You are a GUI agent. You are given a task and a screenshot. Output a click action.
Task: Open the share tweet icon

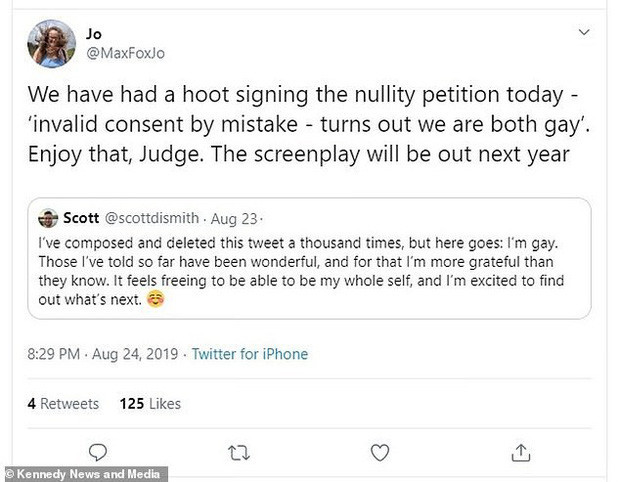pyautogui.click(x=519, y=452)
